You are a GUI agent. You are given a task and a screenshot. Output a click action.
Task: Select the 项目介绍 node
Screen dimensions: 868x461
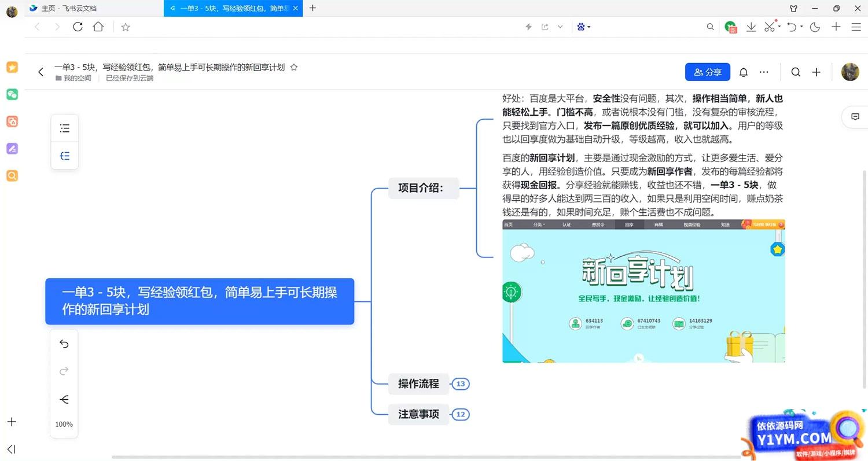(x=424, y=188)
